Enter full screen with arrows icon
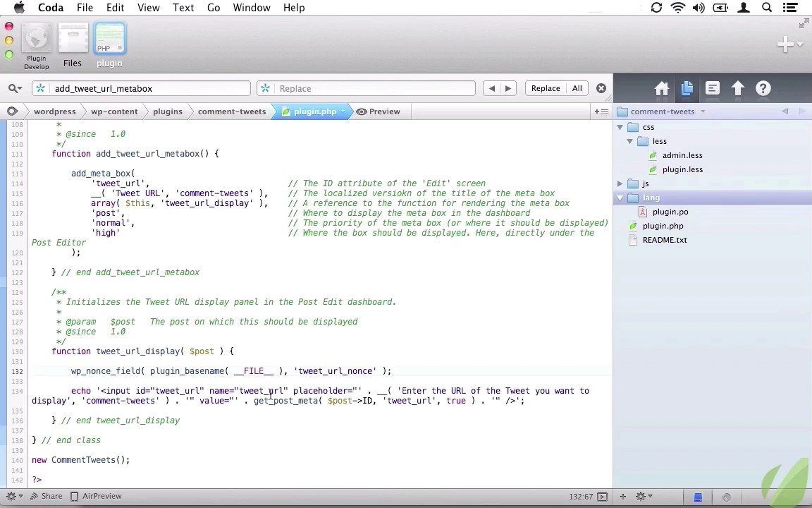Viewport: 812px width, 508px height. 804,23
